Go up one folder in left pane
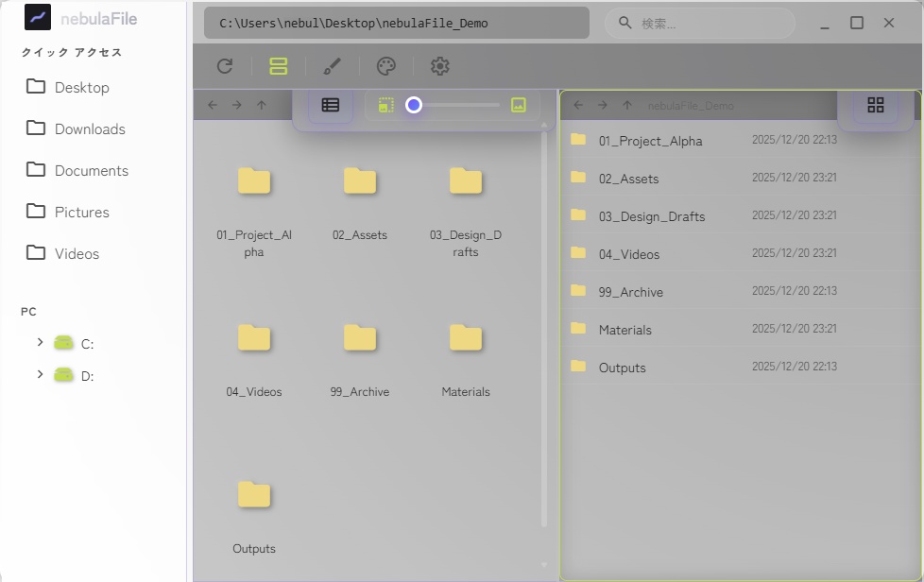Viewport: 924px width, 582px height. (x=262, y=105)
